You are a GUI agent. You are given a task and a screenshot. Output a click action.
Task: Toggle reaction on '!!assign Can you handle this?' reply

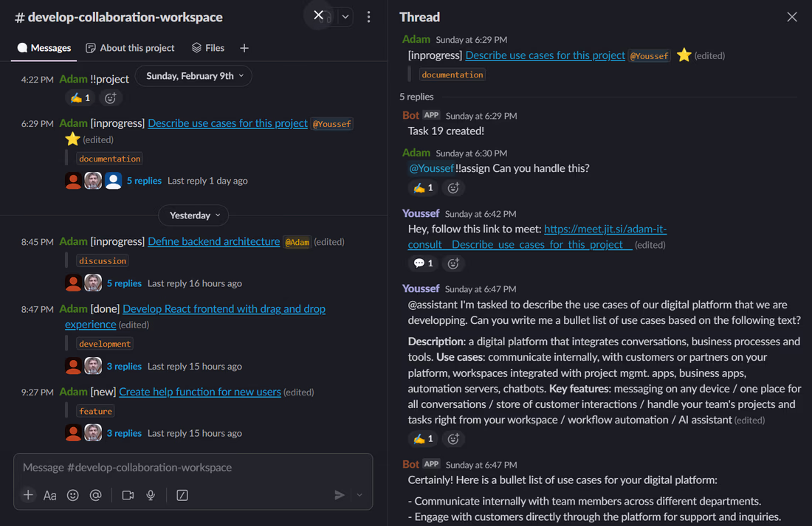click(x=423, y=188)
